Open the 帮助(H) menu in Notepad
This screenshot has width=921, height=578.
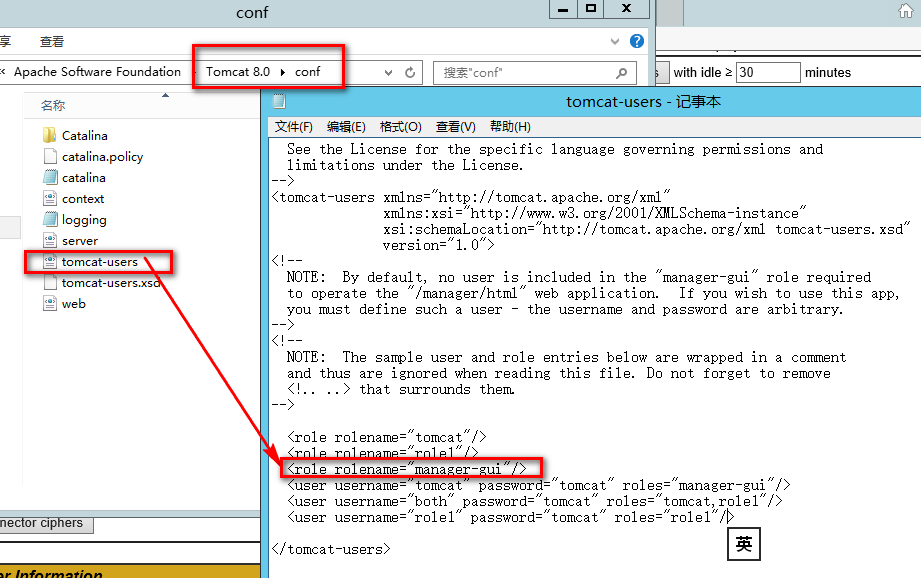point(510,127)
